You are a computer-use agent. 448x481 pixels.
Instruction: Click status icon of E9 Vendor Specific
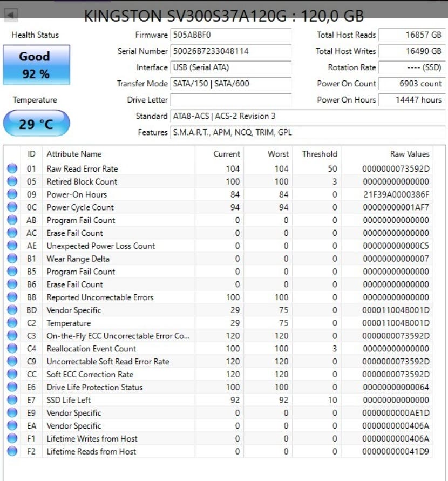click(x=12, y=413)
